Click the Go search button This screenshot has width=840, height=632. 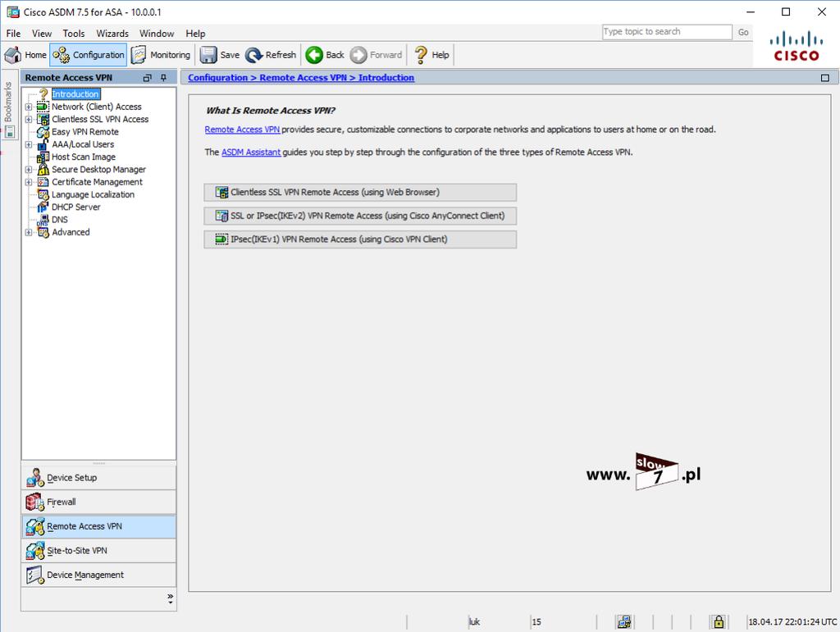743,32
